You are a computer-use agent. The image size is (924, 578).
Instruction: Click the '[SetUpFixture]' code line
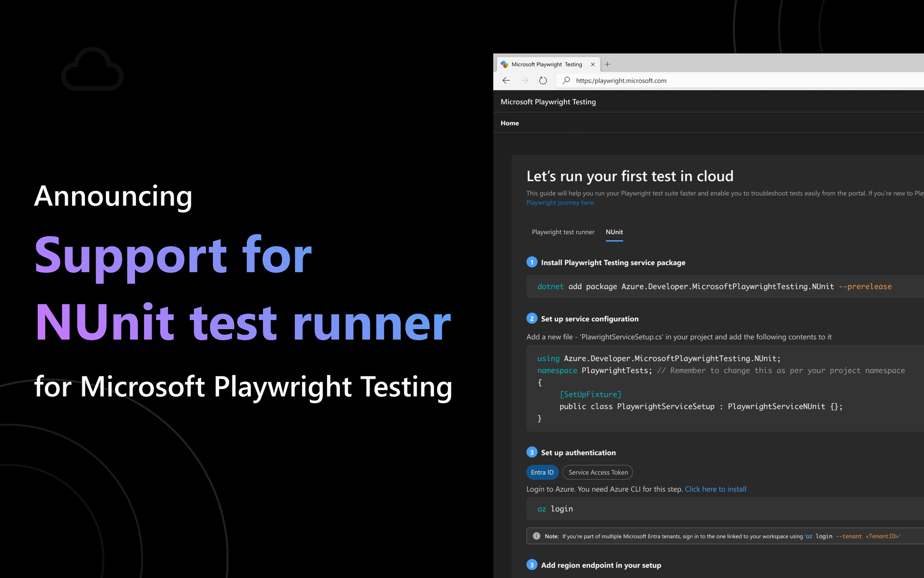click(590, 394)
